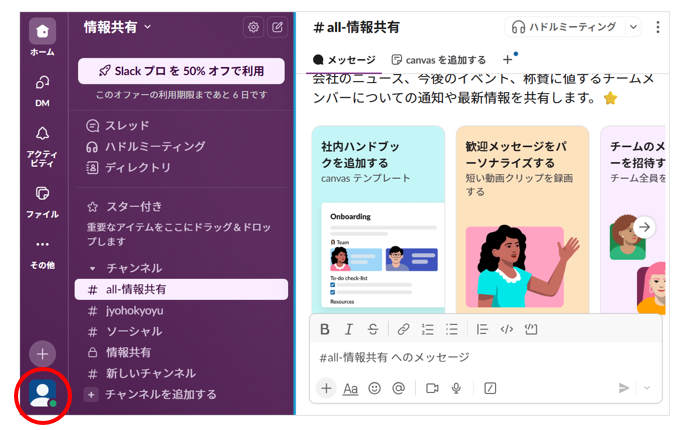The image size is (680, 430).
Task: Toggle strikethrough formatting
Action: pyautogui.click(x=373, y=329)
